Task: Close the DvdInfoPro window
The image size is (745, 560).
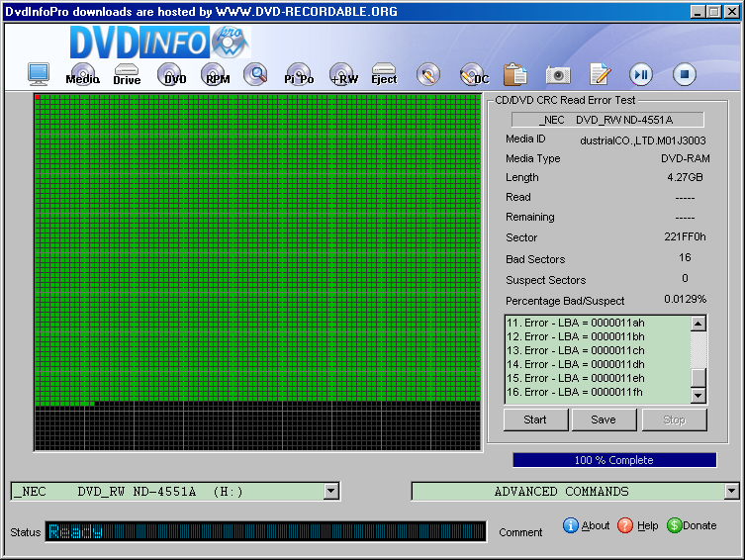Action: pos(732,12)
